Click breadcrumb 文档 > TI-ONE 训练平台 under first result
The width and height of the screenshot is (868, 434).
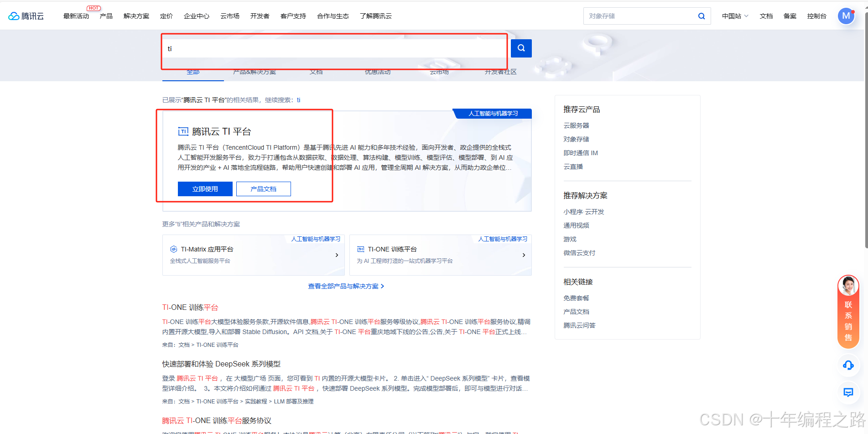point(208,345)
